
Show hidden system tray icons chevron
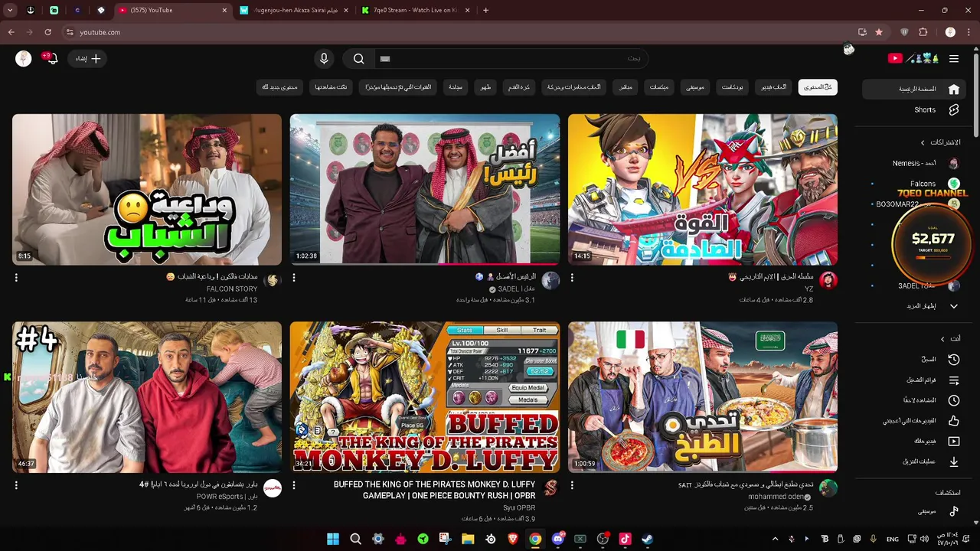point(775,539)
